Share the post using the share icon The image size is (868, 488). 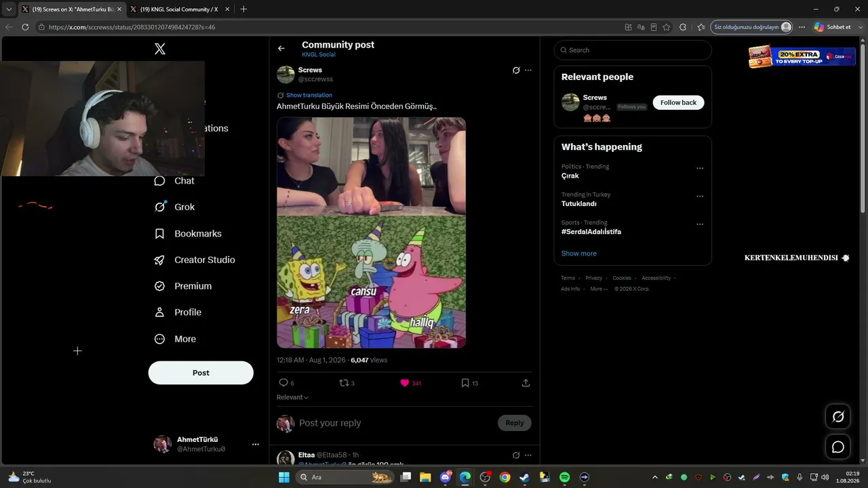click(526, 383)
